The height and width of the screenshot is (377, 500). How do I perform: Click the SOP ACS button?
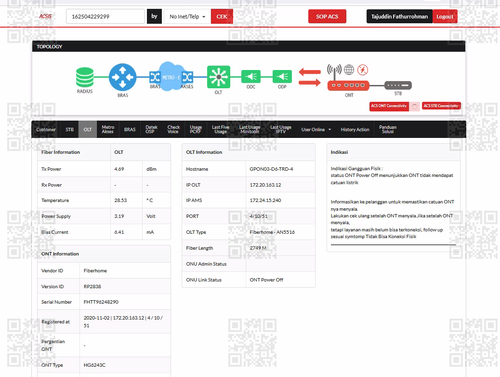(x=327, y=16)
